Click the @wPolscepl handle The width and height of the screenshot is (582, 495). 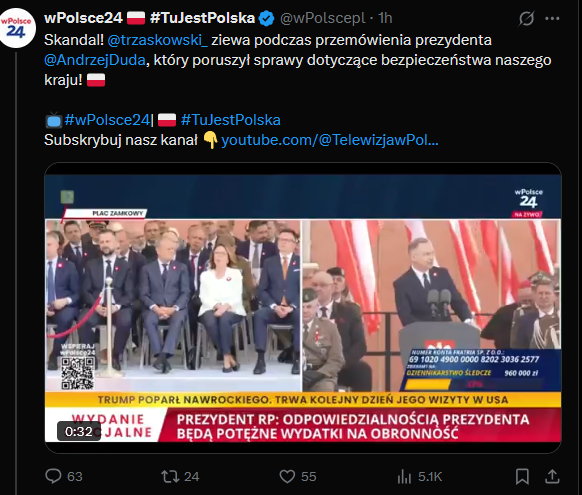[323, 18]
